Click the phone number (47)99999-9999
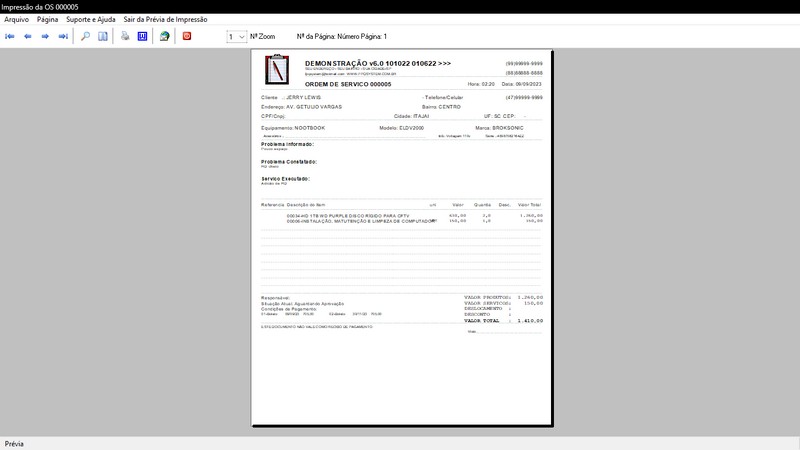The width and height of the screenshot is (800, 450). (x=524, y=97)
